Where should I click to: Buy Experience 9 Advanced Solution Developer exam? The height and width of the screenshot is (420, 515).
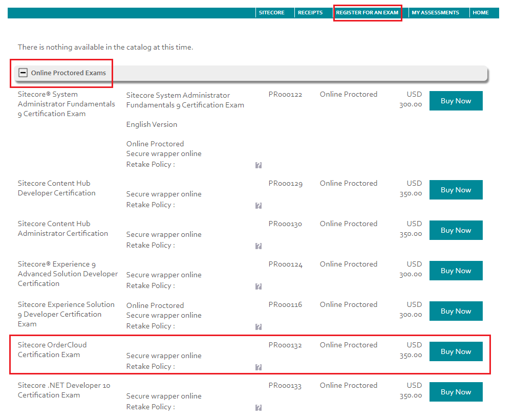(x=456, y=271)
